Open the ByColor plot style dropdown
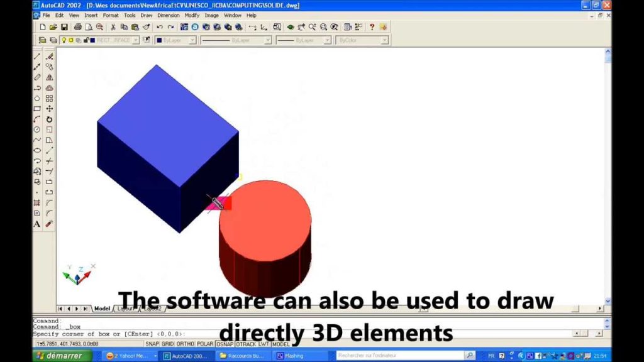The image size is (644, 362). click(x=384, y=40)
